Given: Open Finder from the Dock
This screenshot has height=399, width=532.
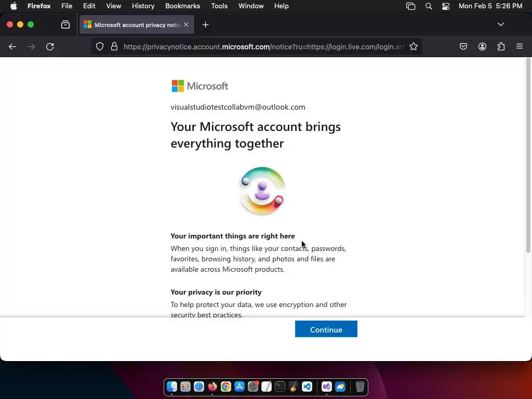Looking at the screenshot, I should [x=172, y=387].
